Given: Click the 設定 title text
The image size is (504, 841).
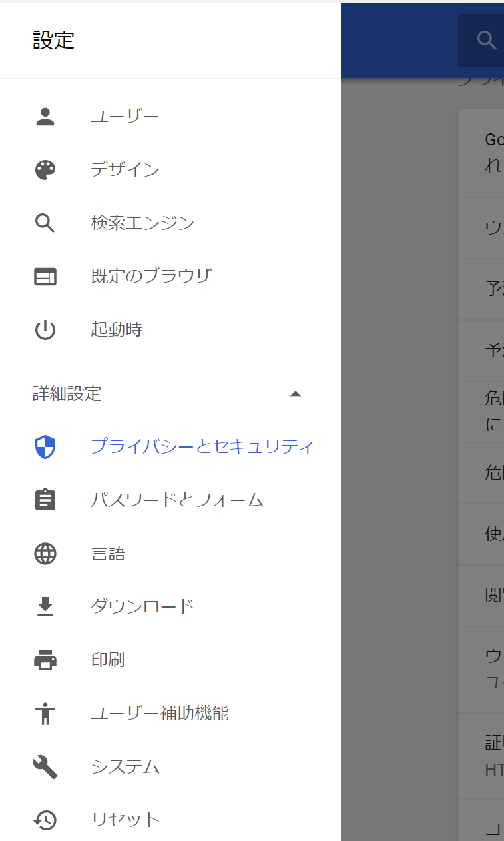Looking at the screenshot, I should tap(54, 41).
